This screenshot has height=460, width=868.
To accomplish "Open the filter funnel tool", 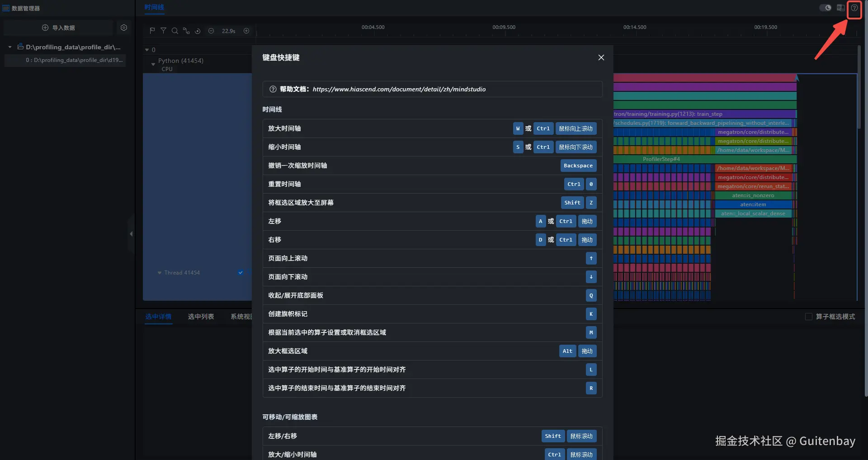I will (x=163, y=31).
